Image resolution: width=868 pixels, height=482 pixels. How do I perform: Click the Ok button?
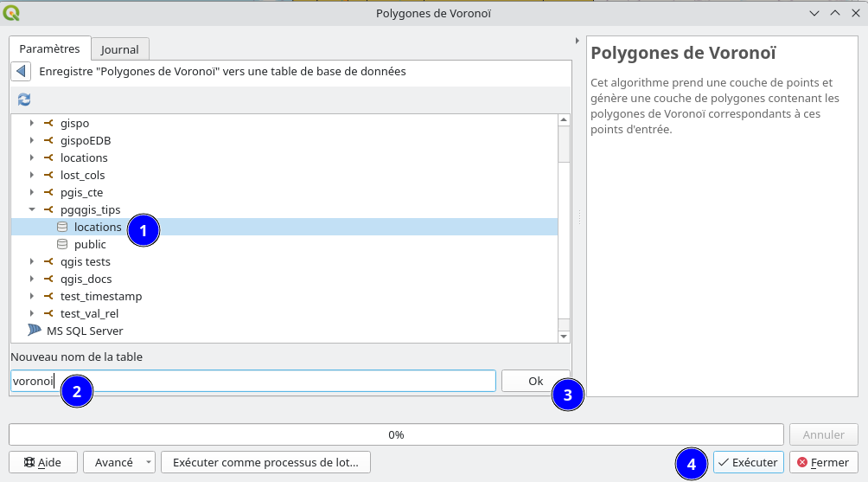click(x=535, y=381)
